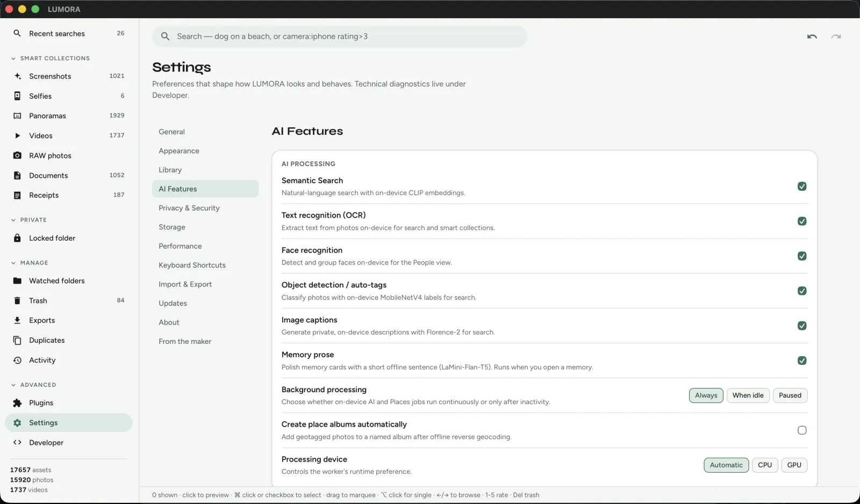This screenshot has width=860, height=504.
Task: Click the search bar magnifier icon
Action: click(x=166, y=37)
